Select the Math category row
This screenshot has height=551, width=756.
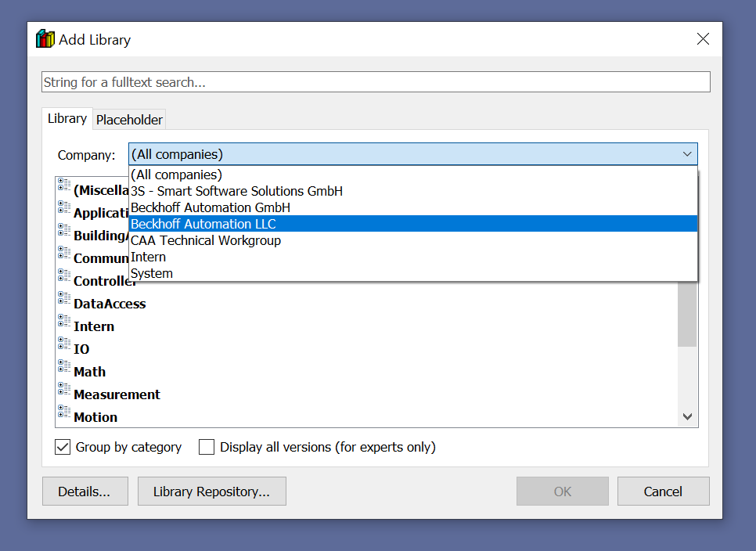pyautogui.click(x=90, y=372)
